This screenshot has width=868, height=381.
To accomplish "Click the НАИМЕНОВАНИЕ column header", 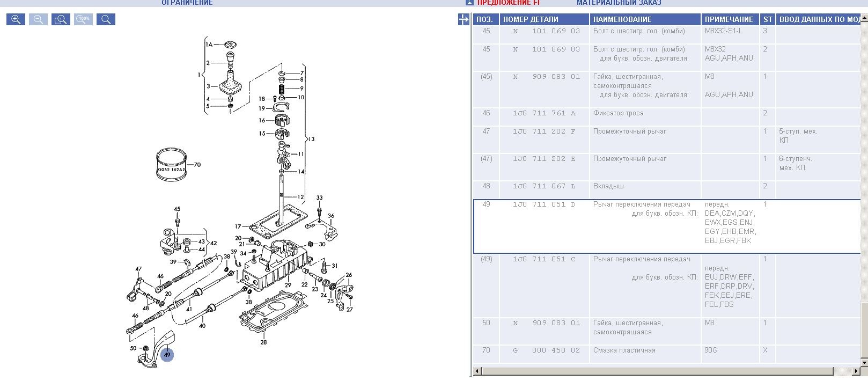I will coord(645,19).
